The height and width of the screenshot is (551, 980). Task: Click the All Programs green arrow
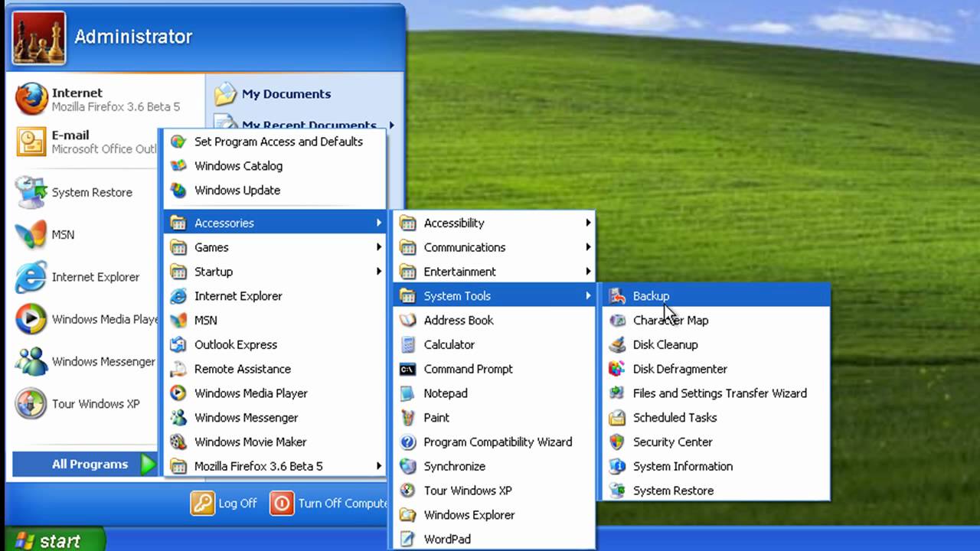(x=149, y=464)
